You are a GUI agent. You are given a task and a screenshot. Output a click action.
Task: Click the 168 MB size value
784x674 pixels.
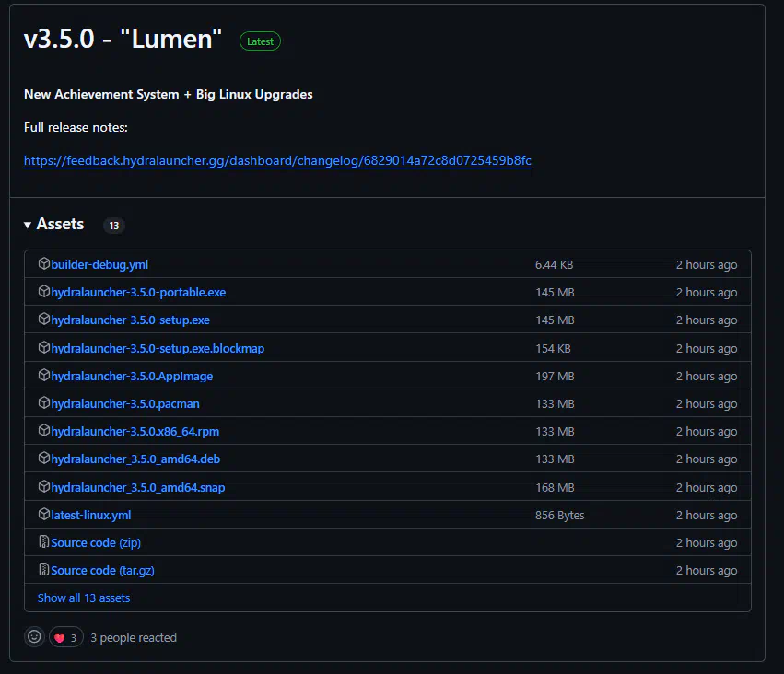coord(555,488)
